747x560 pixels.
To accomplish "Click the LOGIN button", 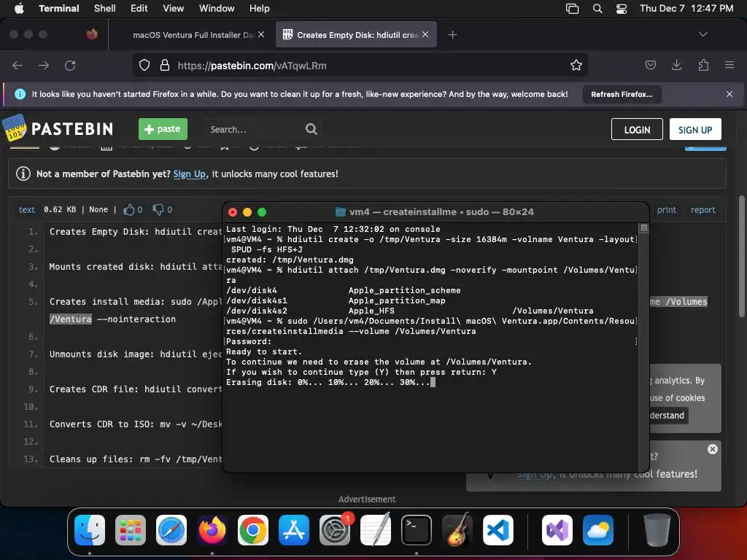I will click(636, 130).
